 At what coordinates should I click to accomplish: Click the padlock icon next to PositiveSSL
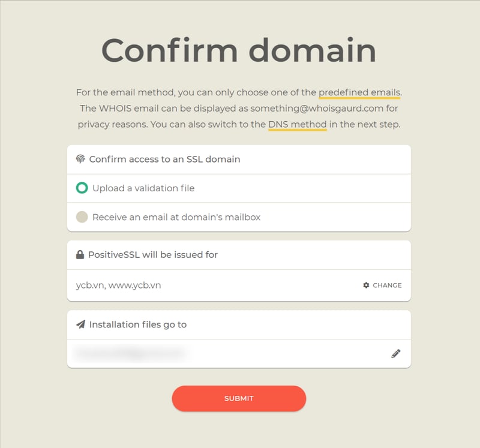[x=80, y=255]
